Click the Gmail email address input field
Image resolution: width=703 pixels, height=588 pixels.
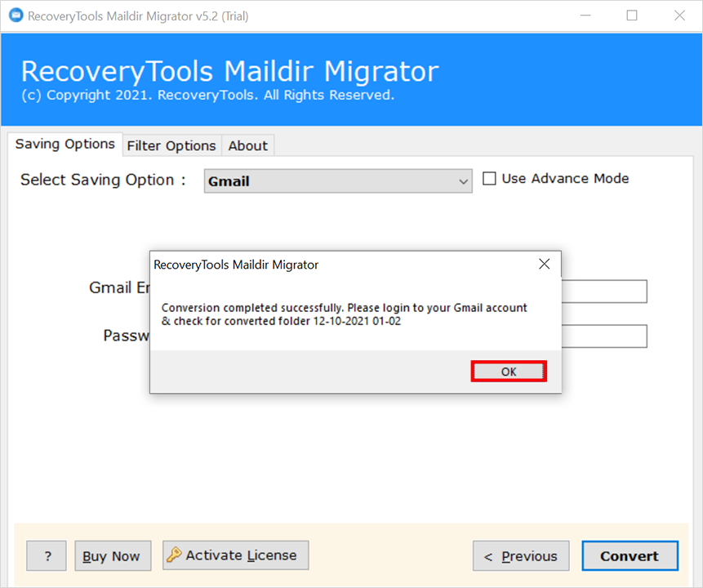coord(604,292)
